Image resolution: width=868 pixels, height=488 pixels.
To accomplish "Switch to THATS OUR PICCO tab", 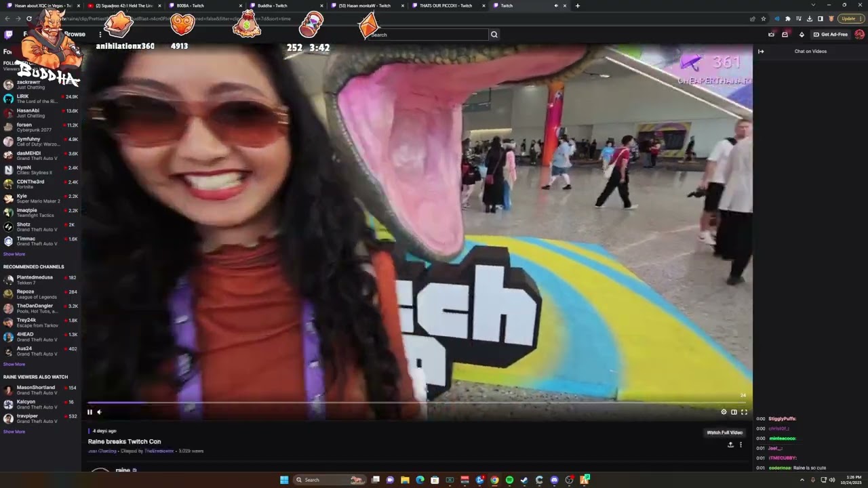I will [449, 5].
